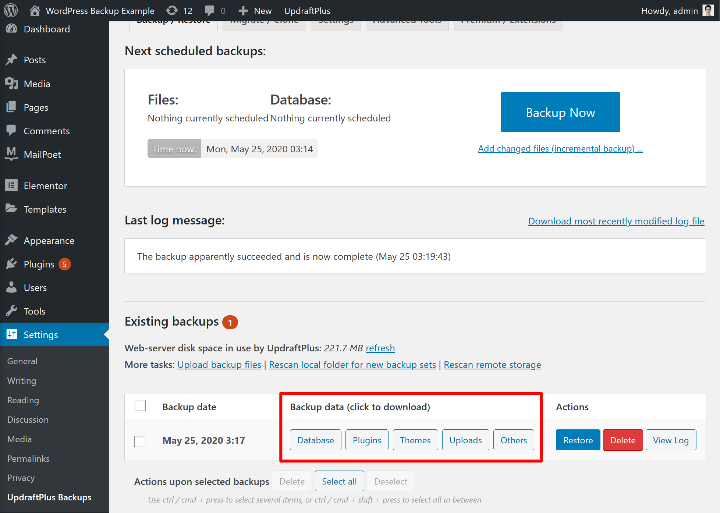Toggle the select-all checkbox in backup header

140,406
